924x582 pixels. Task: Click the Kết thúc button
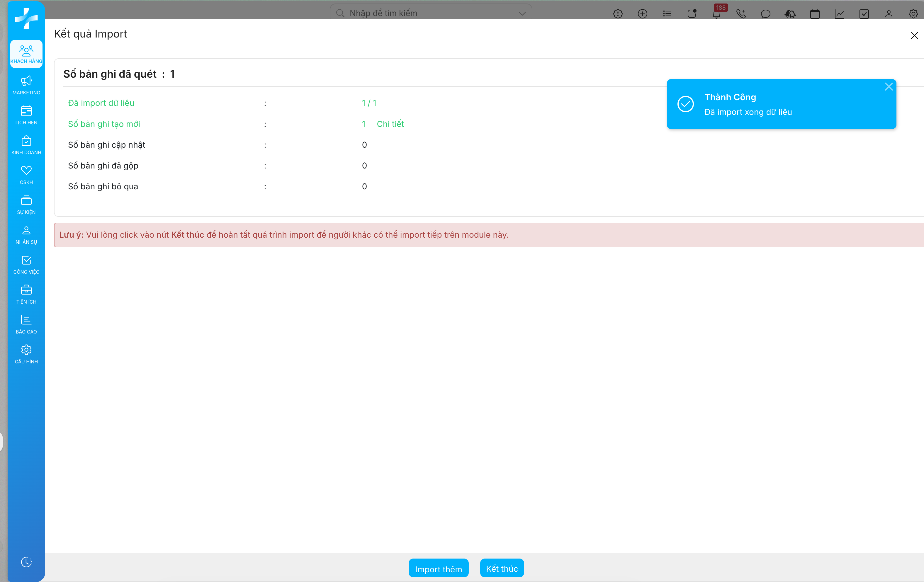point(502,568)
